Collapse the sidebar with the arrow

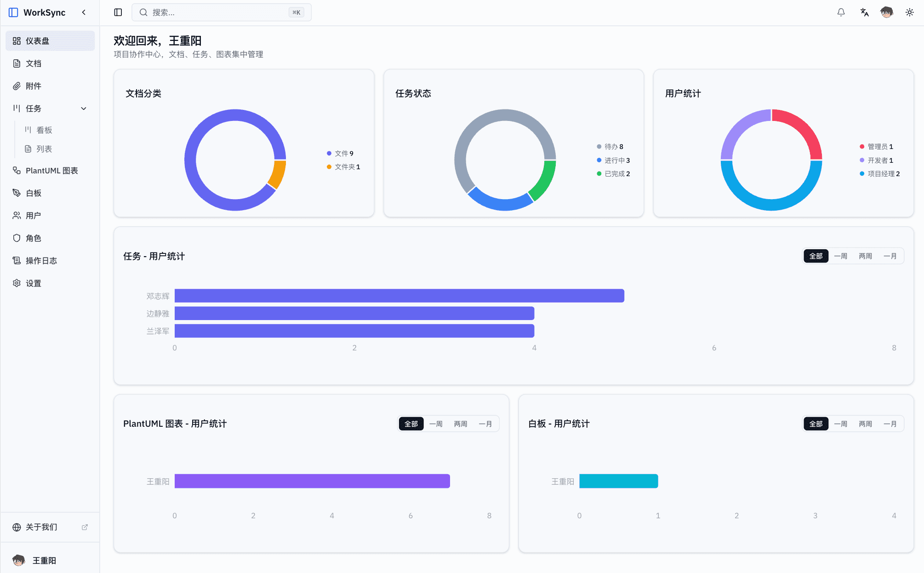[x=84, y=12]
